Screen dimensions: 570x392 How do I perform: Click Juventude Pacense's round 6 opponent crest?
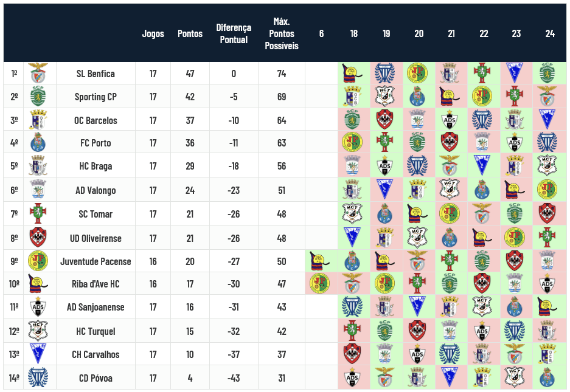tap(321, 261)
